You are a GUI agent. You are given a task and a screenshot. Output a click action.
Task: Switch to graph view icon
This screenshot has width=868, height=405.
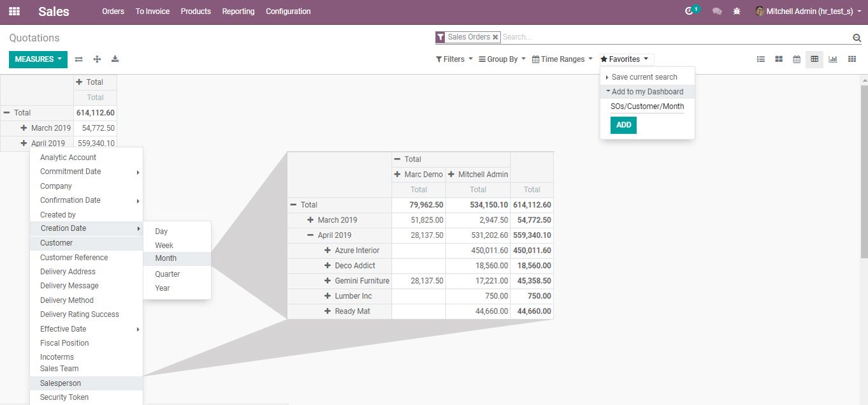click(832, 59)
